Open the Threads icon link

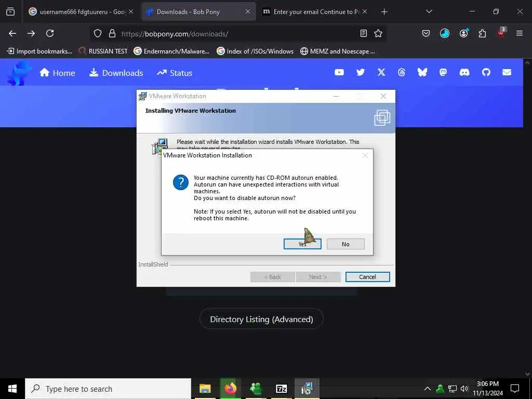pos(402,72)
